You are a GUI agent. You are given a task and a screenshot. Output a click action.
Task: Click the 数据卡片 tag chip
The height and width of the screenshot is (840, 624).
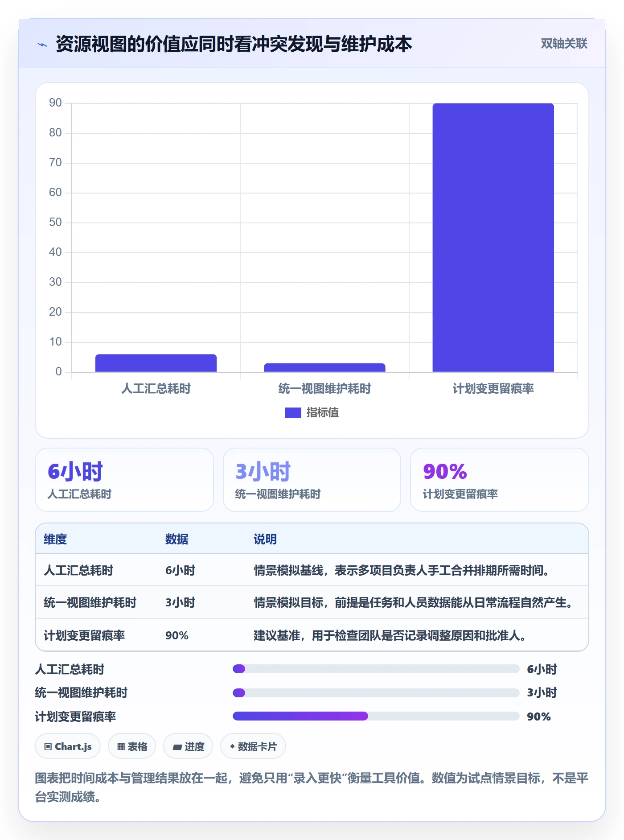tap(253, 746)
